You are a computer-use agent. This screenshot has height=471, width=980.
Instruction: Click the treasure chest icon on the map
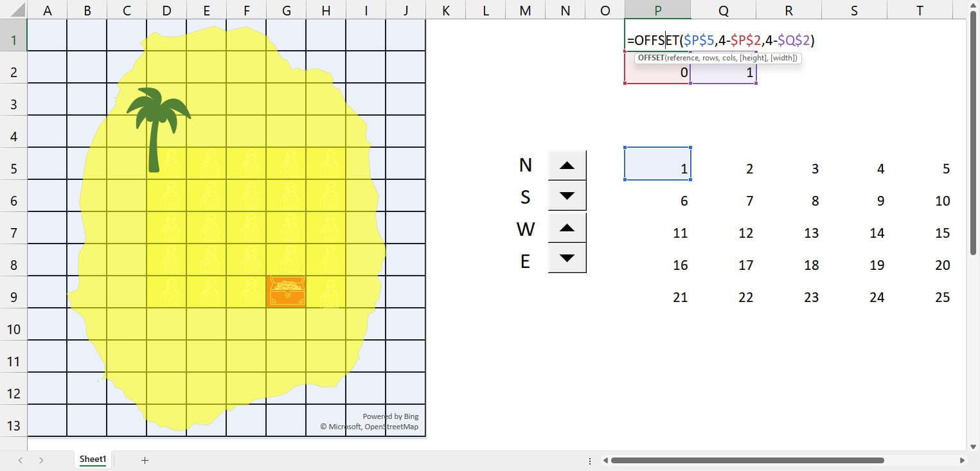(286, 292)
